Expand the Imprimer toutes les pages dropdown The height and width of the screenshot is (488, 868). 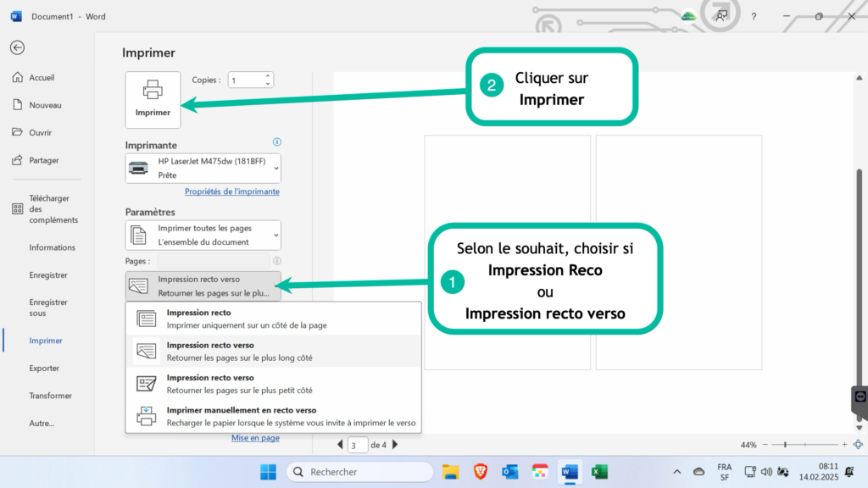point(203,236)
